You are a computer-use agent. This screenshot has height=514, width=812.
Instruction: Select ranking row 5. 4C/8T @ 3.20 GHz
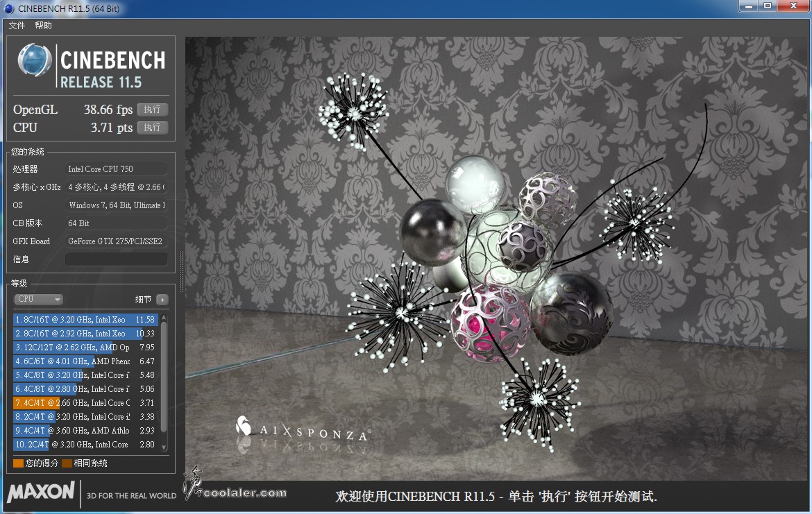point(85,375)
